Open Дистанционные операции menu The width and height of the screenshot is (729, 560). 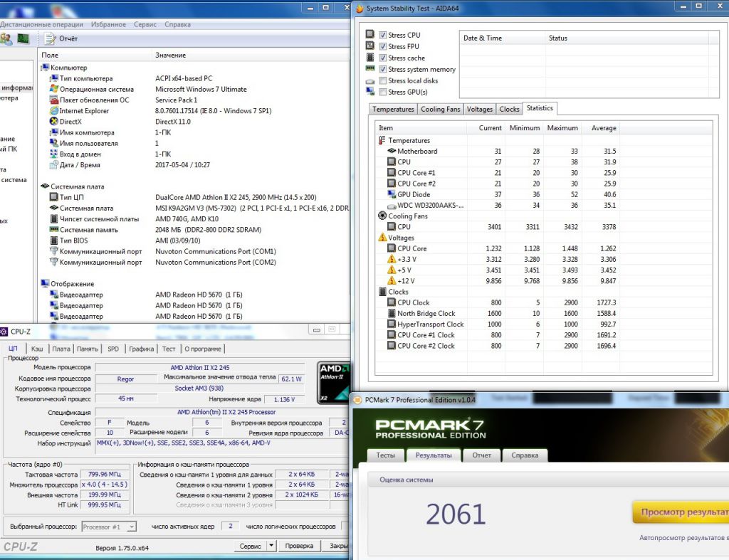[x=41, y=24]
